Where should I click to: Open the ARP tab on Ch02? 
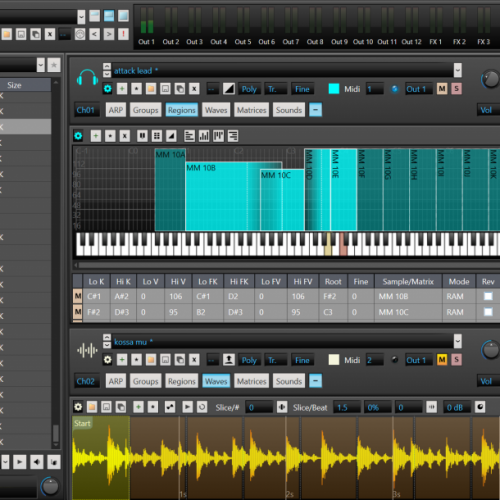click(x=116, y=381)
